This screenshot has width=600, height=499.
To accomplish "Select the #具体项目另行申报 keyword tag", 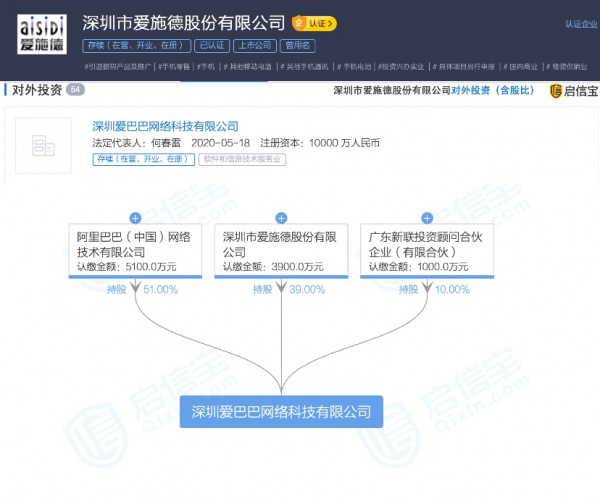I will pos(464,67).
